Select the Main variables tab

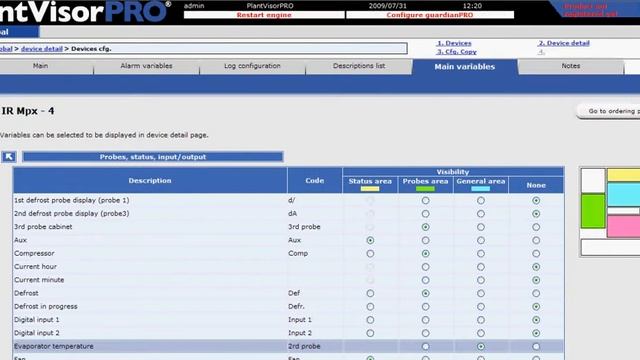[464, 67]
